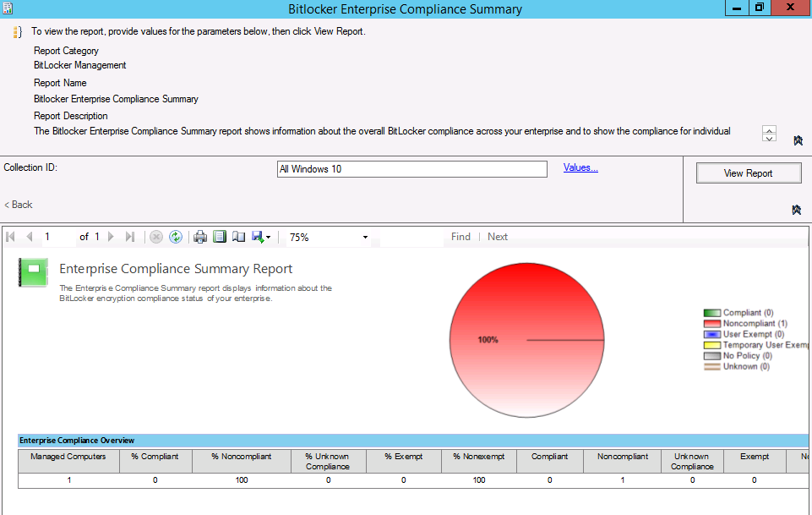Viewport: 812px width, 515px height.
Task: Click BitLocker Management category text
Action: point(79,65)
